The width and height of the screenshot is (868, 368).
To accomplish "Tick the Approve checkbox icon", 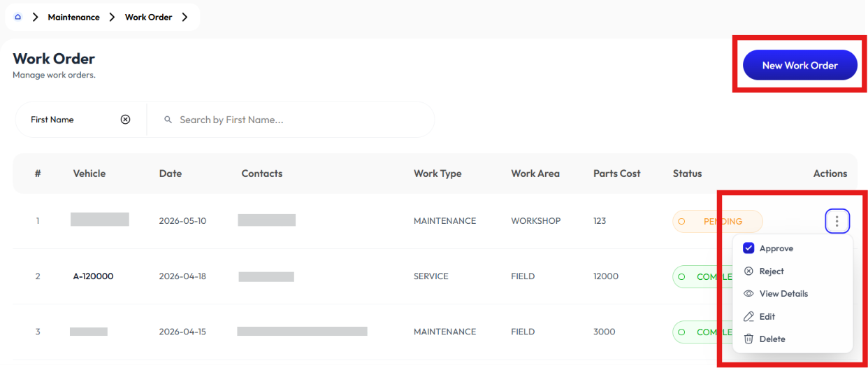I will pyautogui.click(x=748, y=248).
